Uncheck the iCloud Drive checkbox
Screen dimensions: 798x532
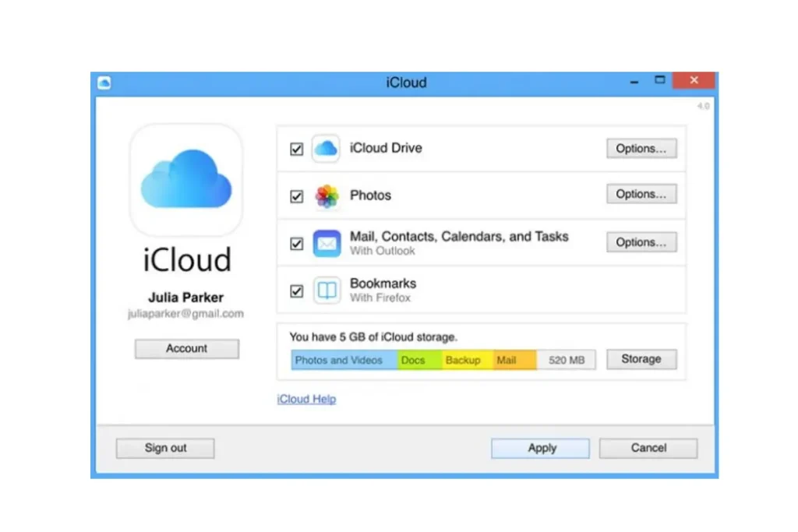297,149
